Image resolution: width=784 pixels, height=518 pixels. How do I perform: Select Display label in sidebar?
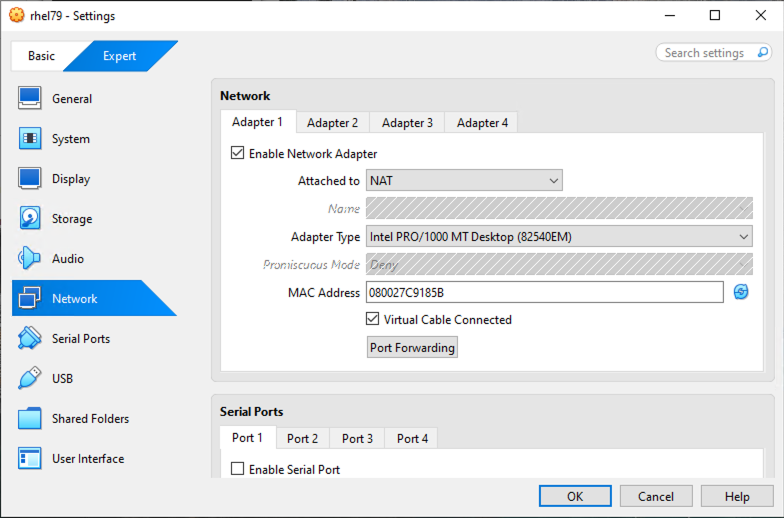coord(71,178)
